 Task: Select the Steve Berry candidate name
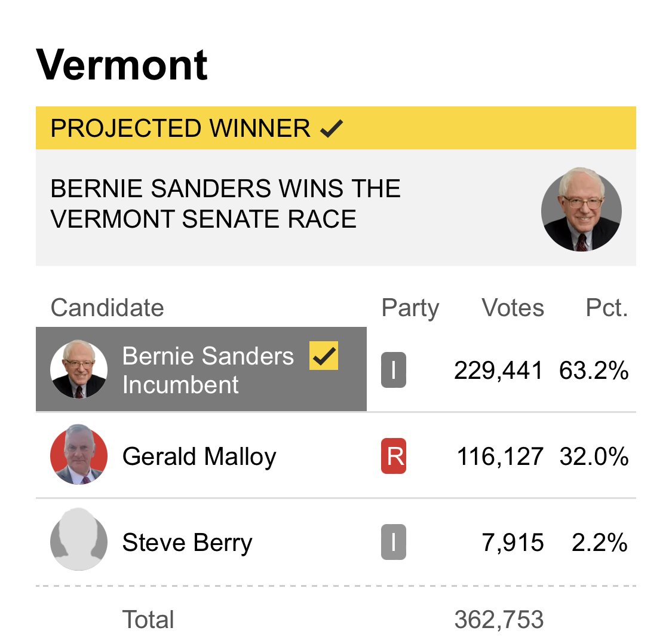pos(187,543)
